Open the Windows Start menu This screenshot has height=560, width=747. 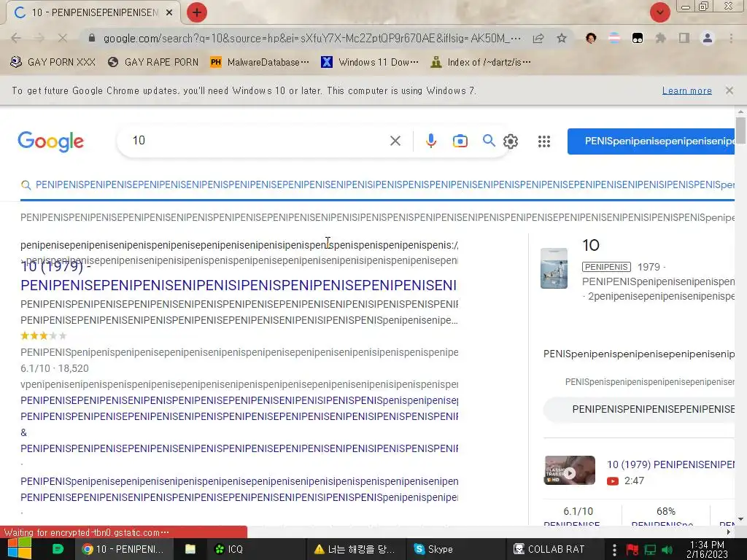[x=19, y=549]
